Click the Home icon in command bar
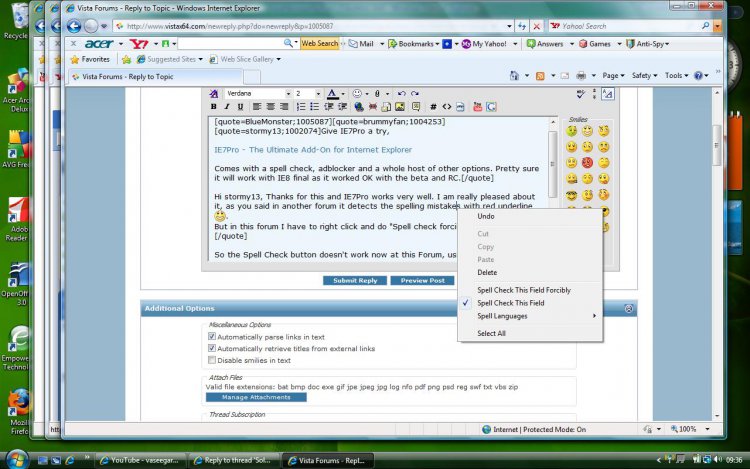 [x=514, y=76]
